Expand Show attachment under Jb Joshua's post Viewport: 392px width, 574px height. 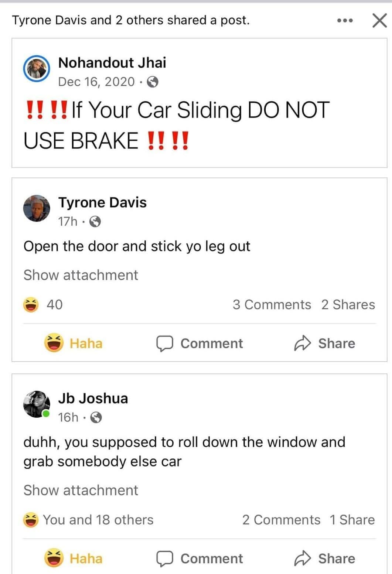click(x=81, y=490)
